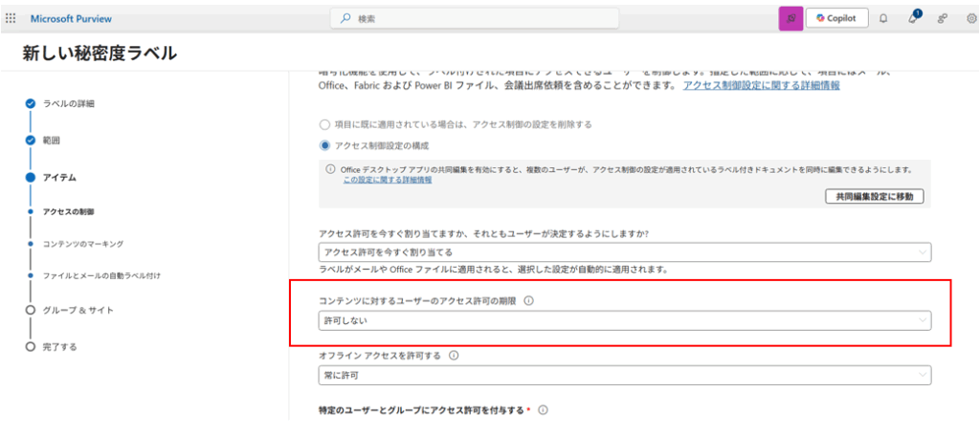Image resolution: width=980 pixels, height=436 pixels.
Task: Go to ラベルの詳細 wizard step
Action: pyautogui.click(x=68, y=103)
